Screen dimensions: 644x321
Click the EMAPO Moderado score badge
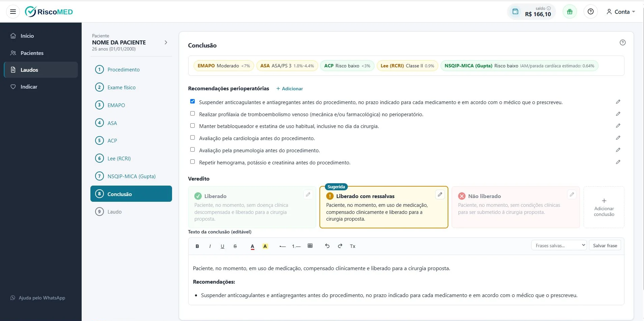[x=224, y=66]
